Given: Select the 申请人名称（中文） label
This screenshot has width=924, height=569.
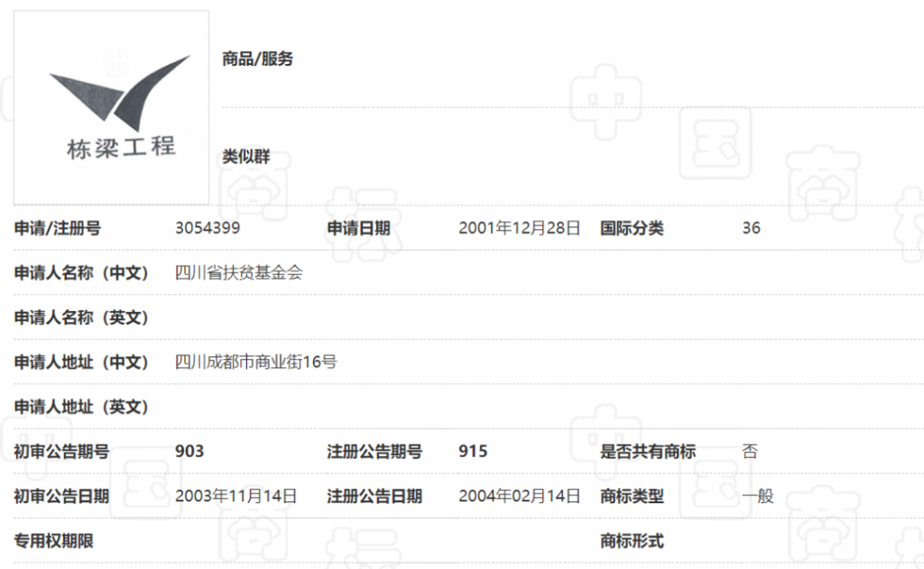Looking at the screenshot, I should click(81, 272).
